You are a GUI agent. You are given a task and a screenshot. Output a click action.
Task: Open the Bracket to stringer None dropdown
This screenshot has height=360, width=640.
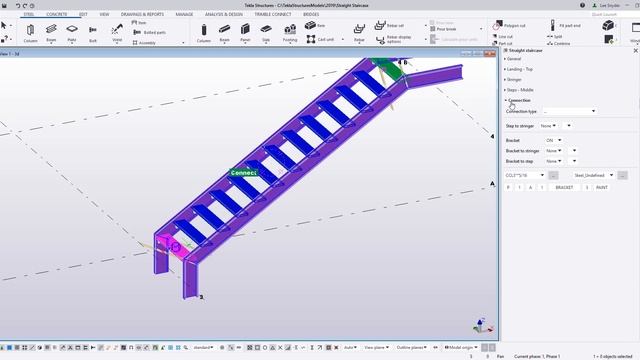553,151
